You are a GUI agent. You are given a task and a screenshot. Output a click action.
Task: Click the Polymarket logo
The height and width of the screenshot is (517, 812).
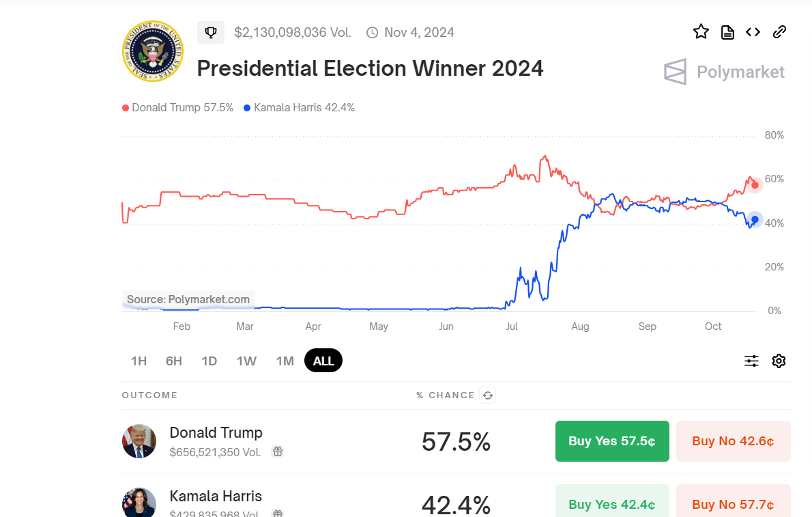(724, 72)
